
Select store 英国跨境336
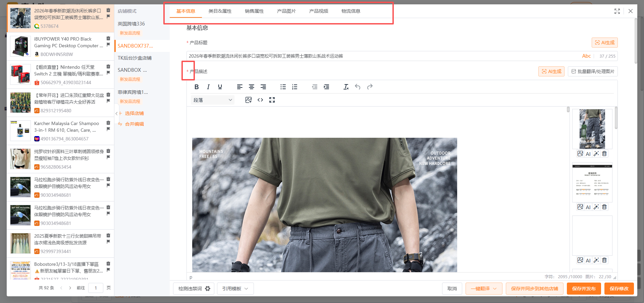131,24
